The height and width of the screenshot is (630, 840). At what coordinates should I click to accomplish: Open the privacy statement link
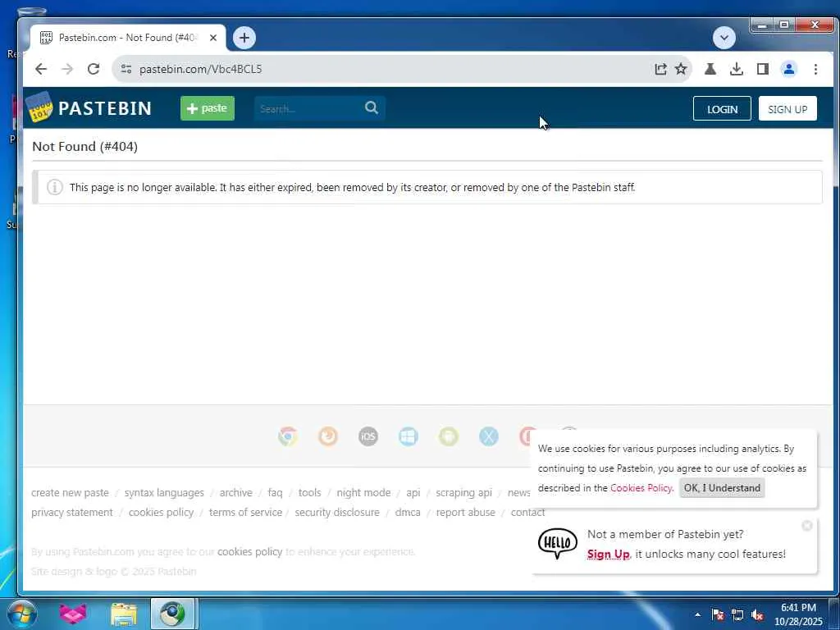[72, 512]
